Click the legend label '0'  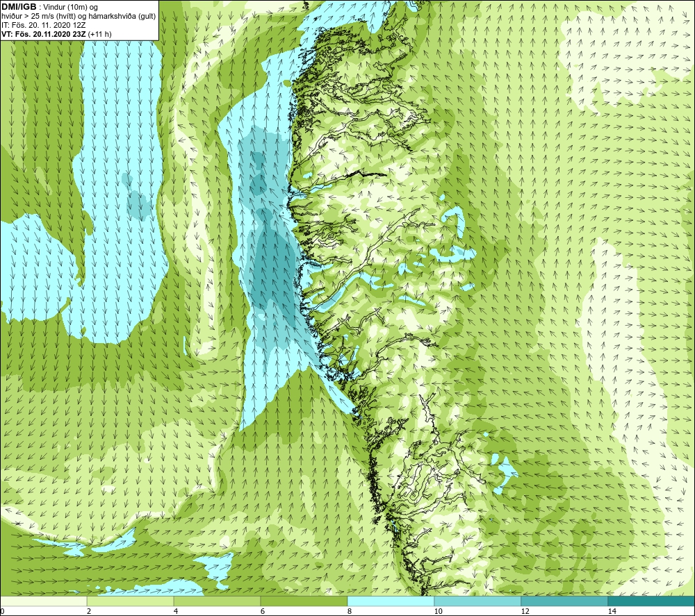[x=2, y=612]
